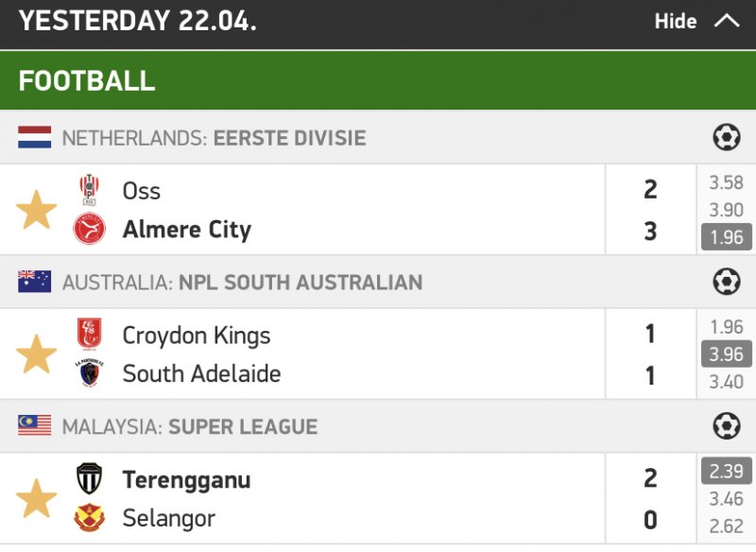Select the highlighted 1.96 Almere City odds
Image resolution: width=756 pixels, height=552 pixels.
(x=726, y=237)
